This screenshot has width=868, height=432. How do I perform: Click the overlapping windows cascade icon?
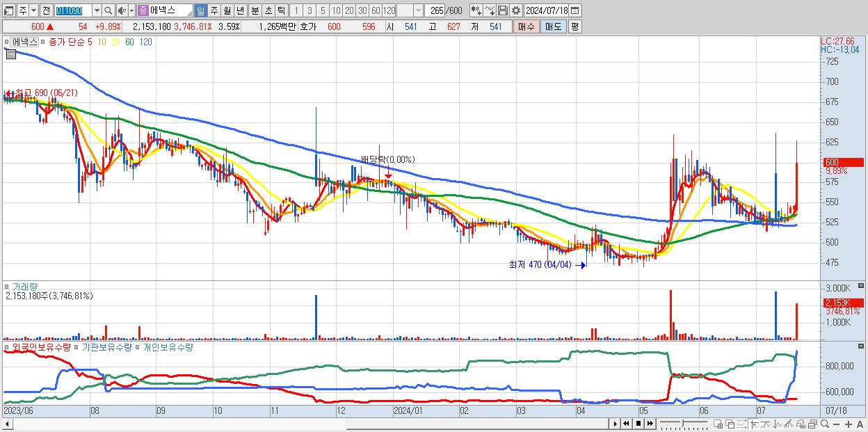[x=730, y=424]
